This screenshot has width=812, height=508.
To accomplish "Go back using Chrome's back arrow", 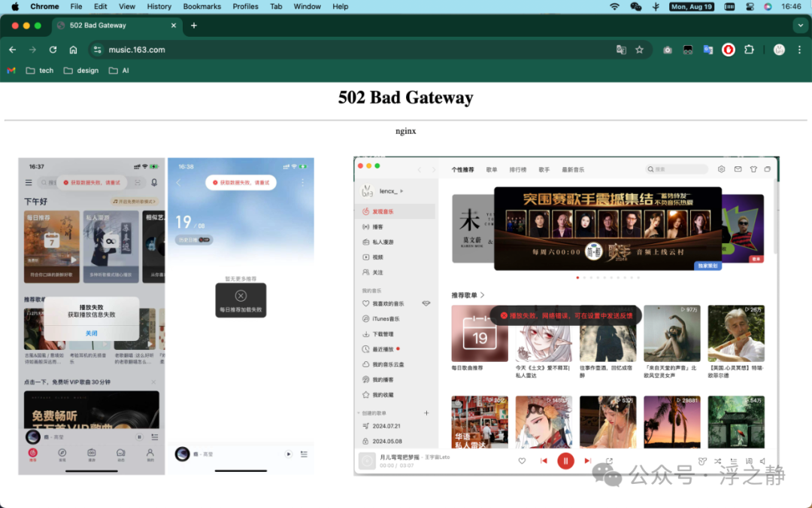I will pyautogui.click(x=13, y=50).
